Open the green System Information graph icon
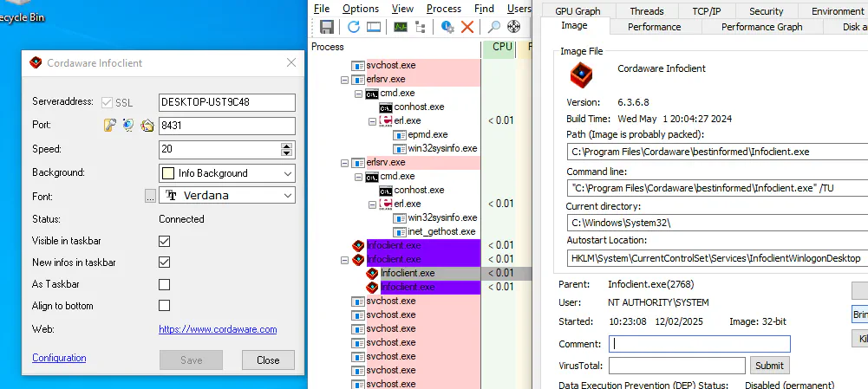The image size is (868, 389). 401,27
